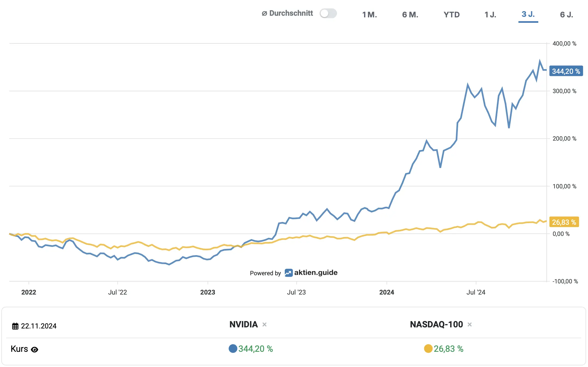Click the yellow NASDAQ-100 color dot
The image size is (588, 367).
[428, 349]
